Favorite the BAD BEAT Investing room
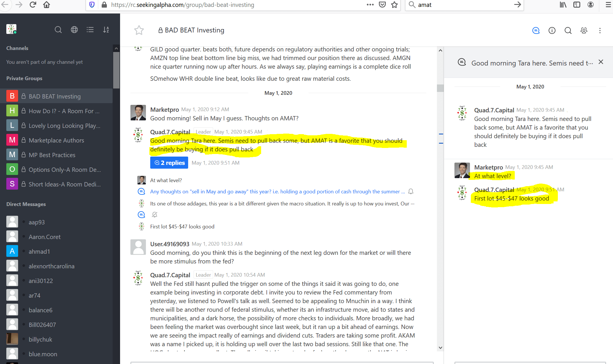The height and width of the screenshot is (364, 613). pyautogui.click(x=139, y=30)
